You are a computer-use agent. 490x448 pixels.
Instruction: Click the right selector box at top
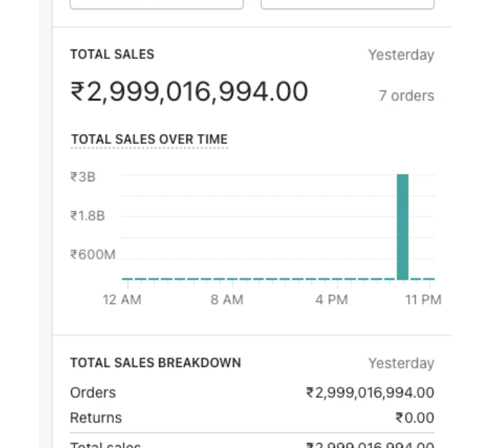347,4
